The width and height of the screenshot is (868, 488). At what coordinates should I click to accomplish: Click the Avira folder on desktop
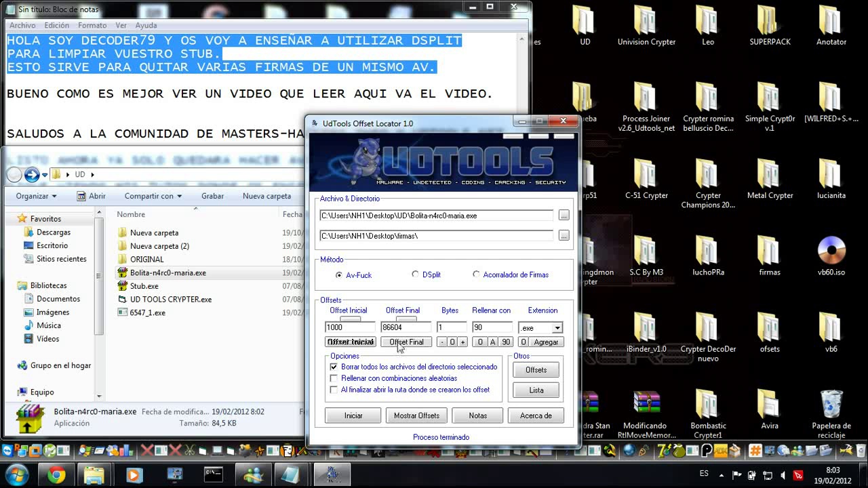[x=769, y=407]
